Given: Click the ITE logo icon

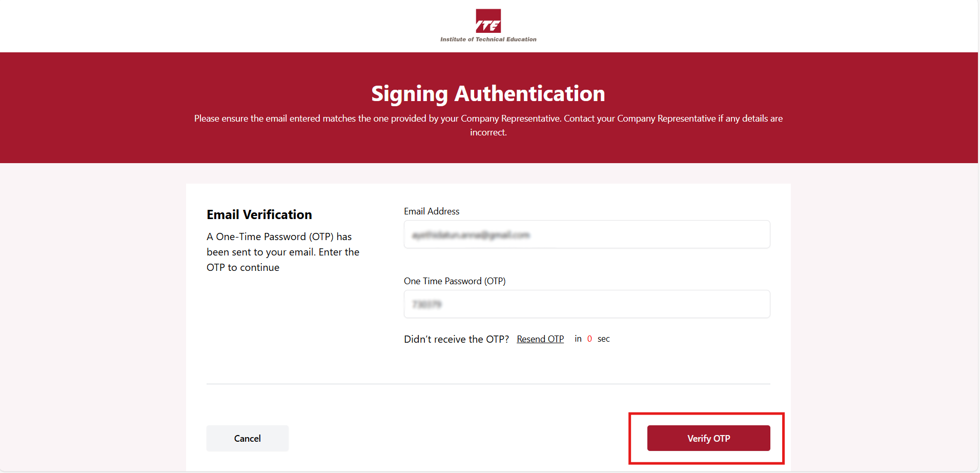Looking at the screenshot, I should 488,21.
